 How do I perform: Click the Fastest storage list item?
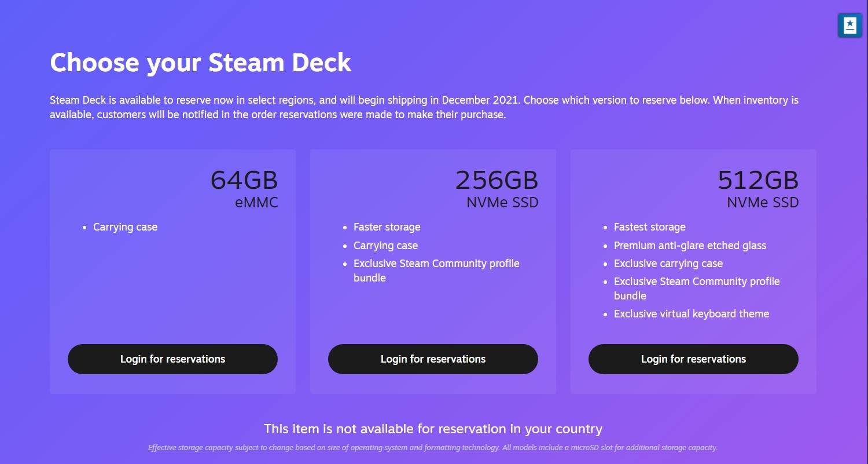point(650,227)
